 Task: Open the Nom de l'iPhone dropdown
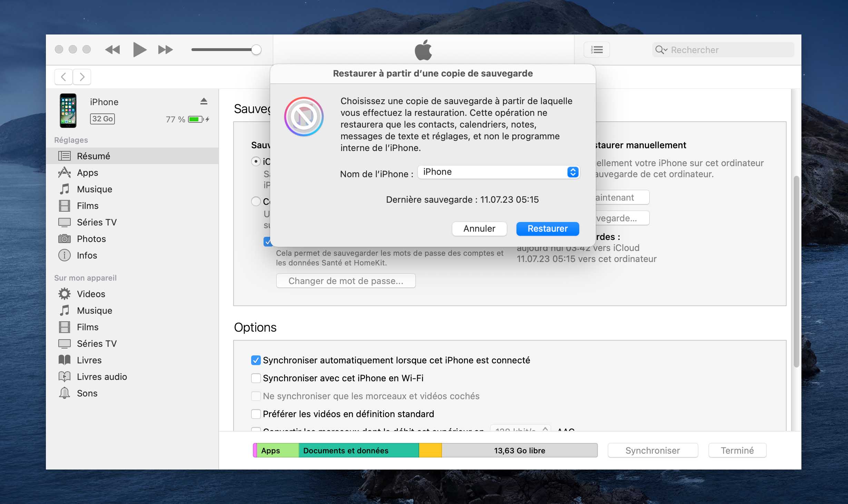(x=499, y=172)
